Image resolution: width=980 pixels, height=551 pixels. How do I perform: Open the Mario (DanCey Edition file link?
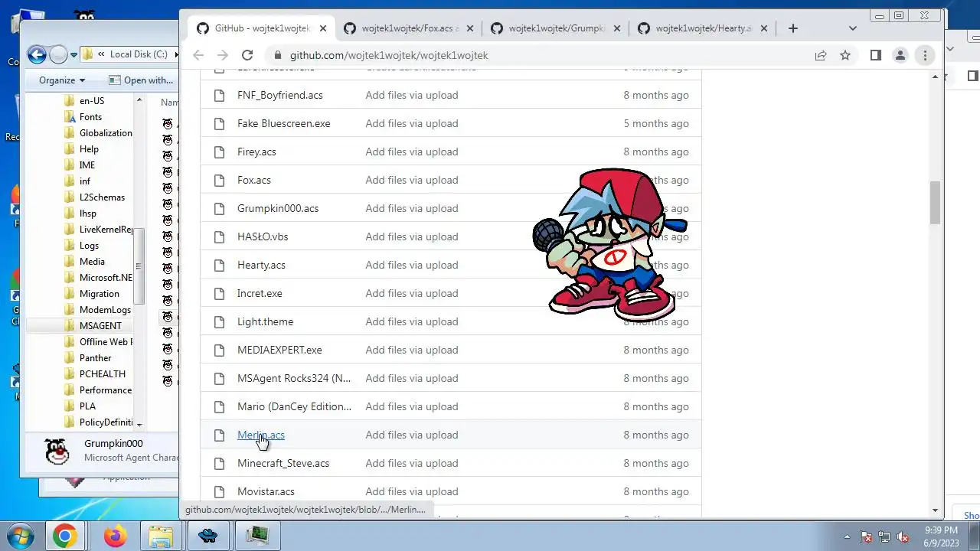[294, 406]
